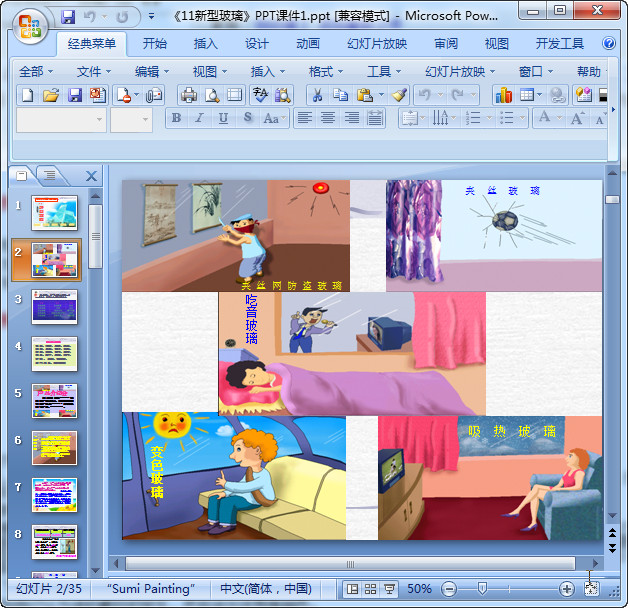Screen dimensions: 628x608
Task: Open a file with folder icon
Action: coord(51,95)
